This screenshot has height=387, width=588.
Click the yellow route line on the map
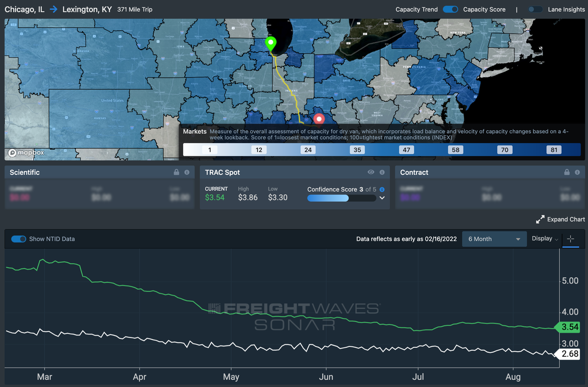(x=289, y=88)
